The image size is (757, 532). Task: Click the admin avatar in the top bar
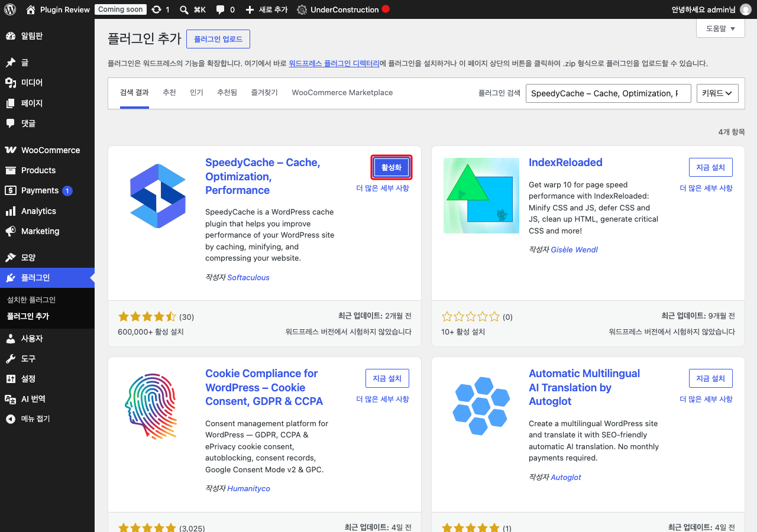pyautogui.click(x=745, y=9)
